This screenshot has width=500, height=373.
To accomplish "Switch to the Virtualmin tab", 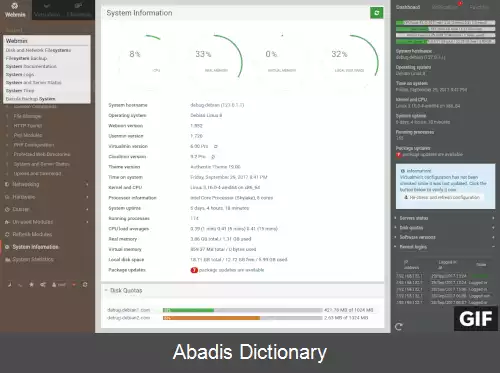I will (47, 10).
